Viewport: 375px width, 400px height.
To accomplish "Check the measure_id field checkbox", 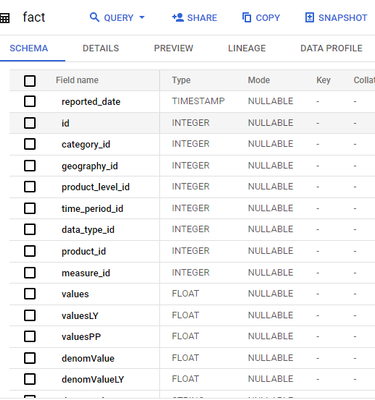I will [x=30, y=273].
